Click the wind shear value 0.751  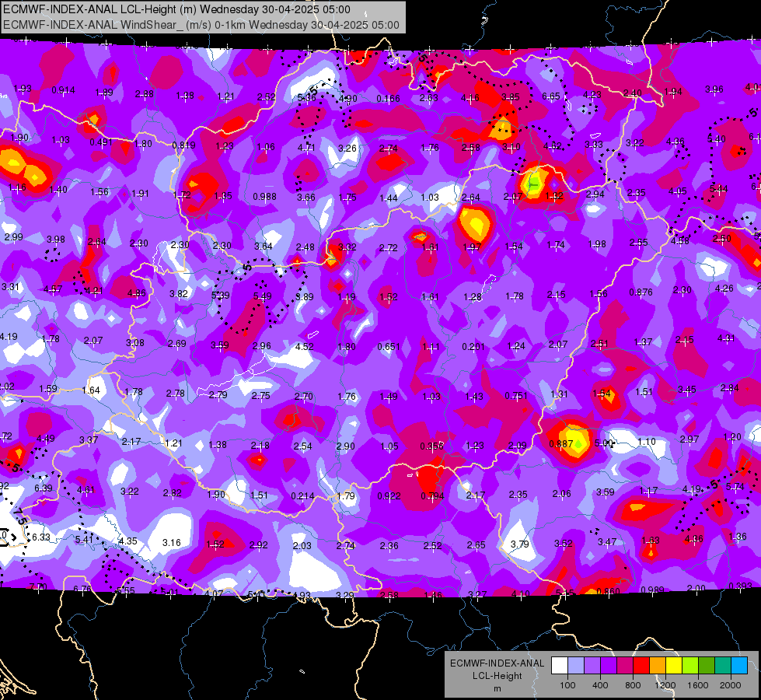516,396
